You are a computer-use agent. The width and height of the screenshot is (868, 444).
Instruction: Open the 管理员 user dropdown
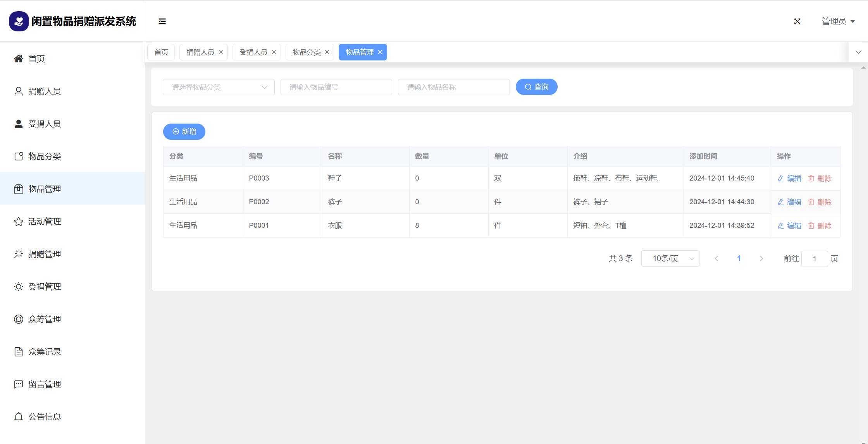tap(838, 21)
